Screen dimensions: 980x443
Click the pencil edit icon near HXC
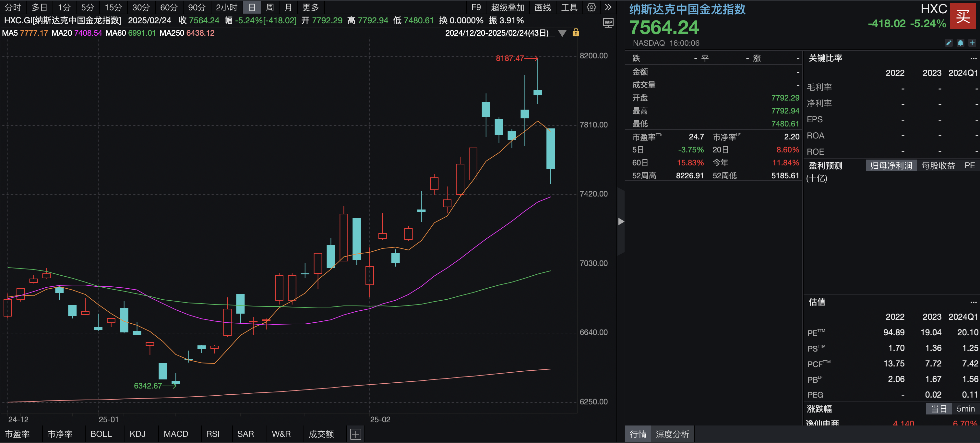coord(949,43)
